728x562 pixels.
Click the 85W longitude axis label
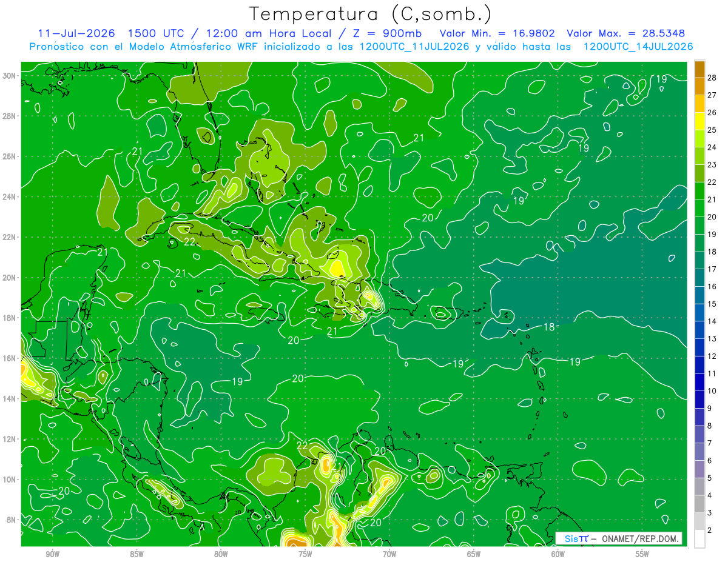coord(136,554)
